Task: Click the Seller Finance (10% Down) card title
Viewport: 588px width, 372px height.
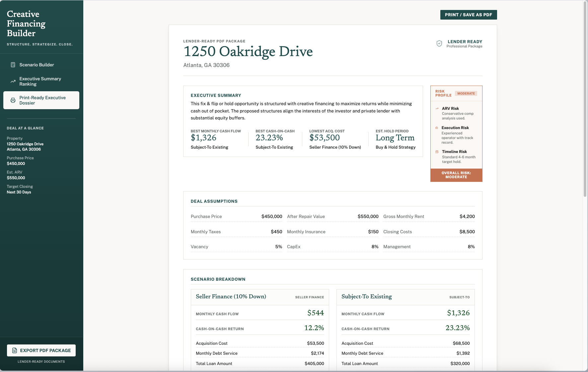Action: [x=231, y=297]
